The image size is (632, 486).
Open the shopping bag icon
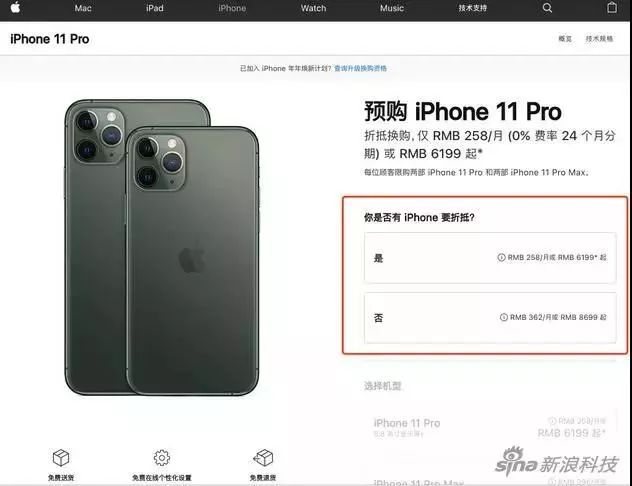(x=612, y=8)
